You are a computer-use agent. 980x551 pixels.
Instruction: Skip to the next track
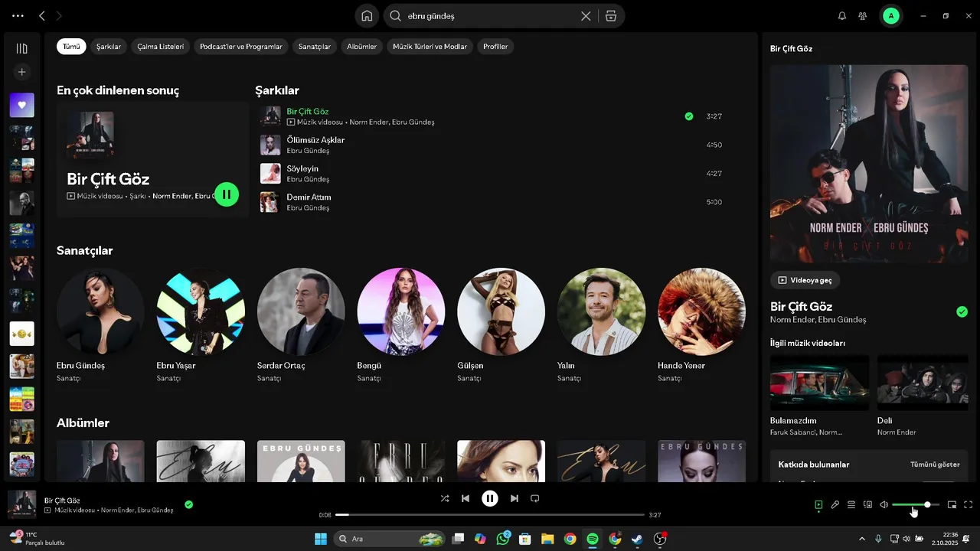tap(514, 498)
